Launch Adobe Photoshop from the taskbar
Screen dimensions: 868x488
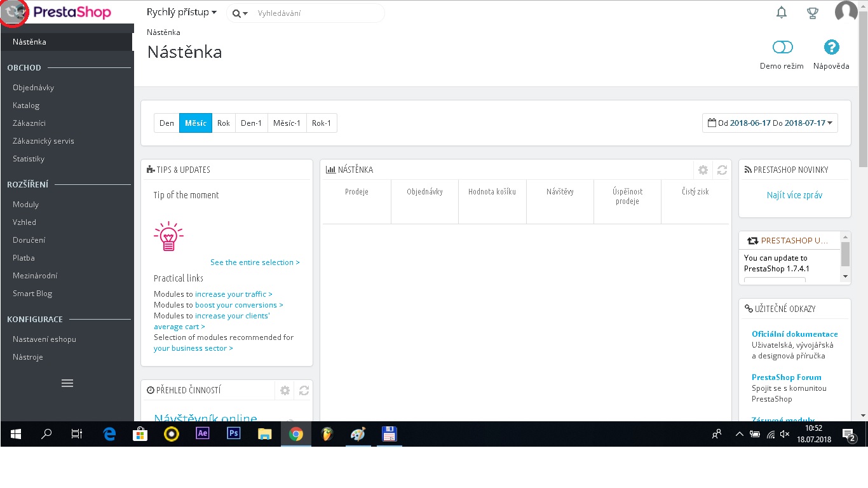pos(234,434)
